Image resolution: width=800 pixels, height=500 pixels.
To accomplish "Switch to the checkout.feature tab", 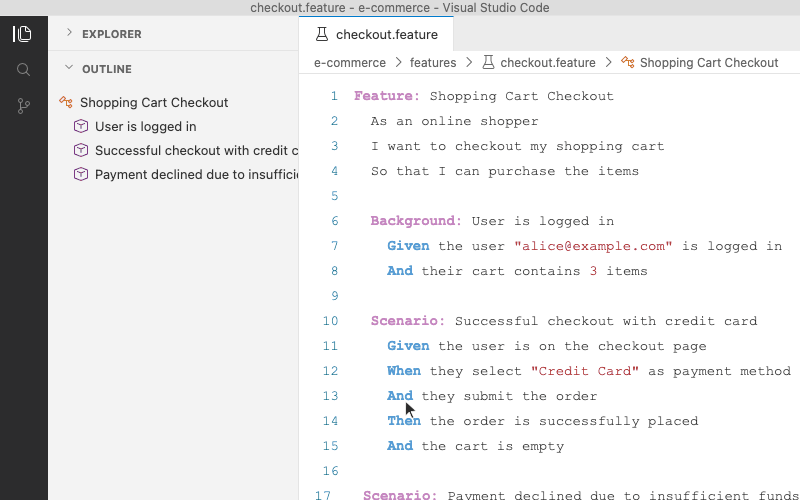I will pos(376,34).
